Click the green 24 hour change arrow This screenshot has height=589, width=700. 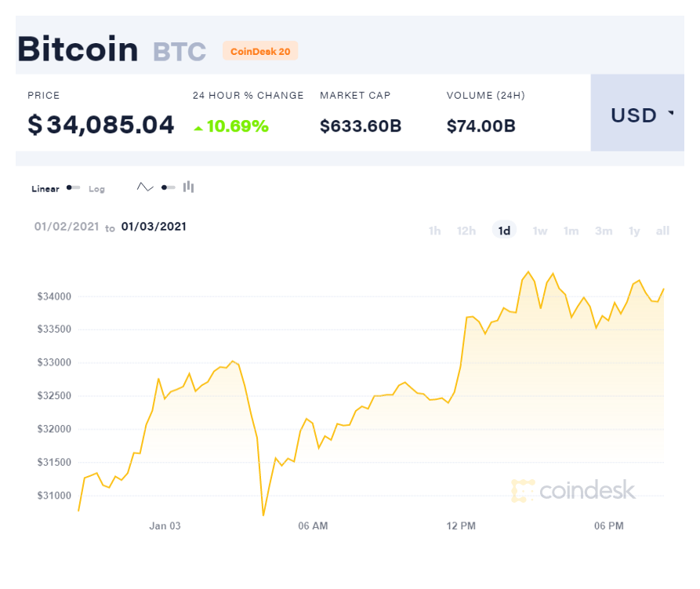(198, 127)
